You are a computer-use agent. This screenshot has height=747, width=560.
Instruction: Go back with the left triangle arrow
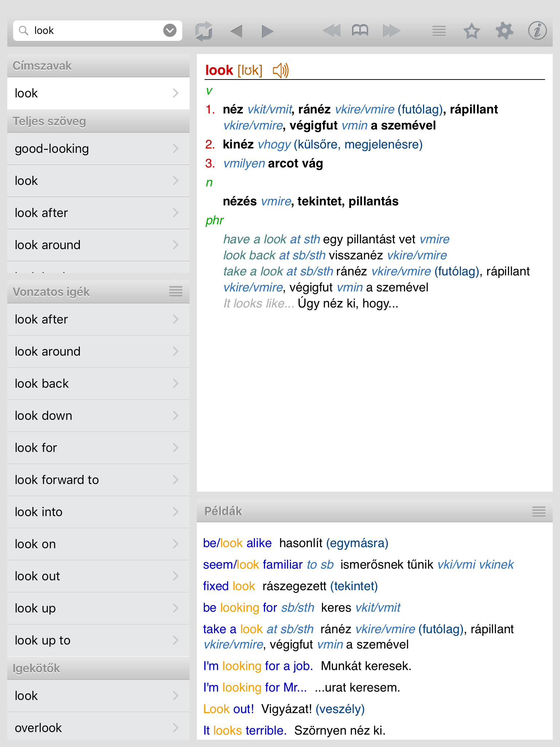tap(237, 31)
